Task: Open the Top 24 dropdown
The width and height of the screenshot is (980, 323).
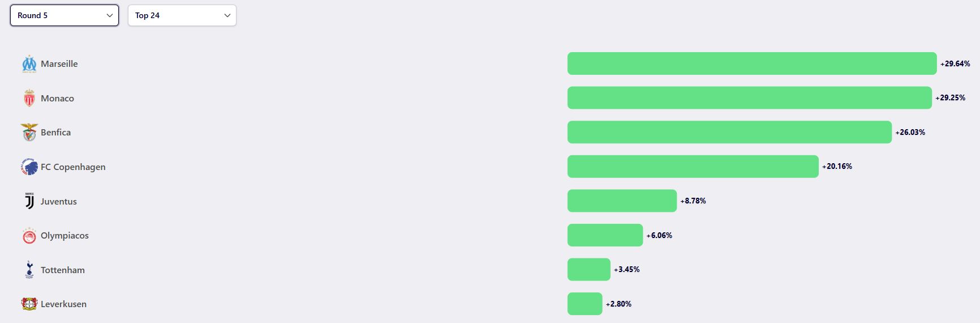Action: pyautogui.click(x=182, y=15)
